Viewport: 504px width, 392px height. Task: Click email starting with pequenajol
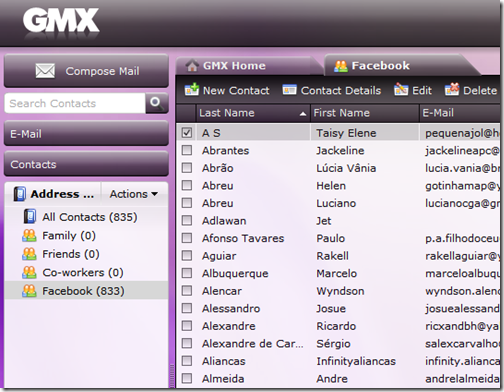tap(462, 133)
